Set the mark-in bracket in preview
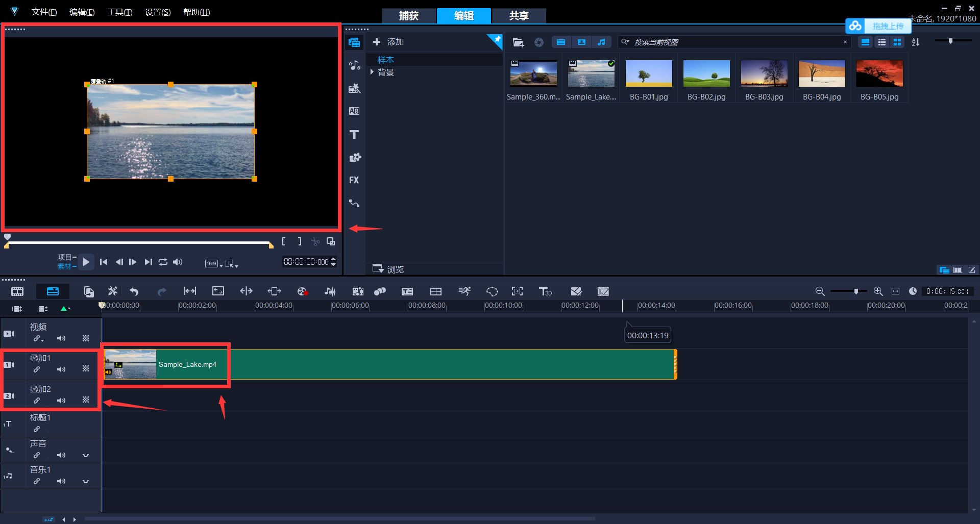This screenshot has width=980, height=524. pos(284,241)
